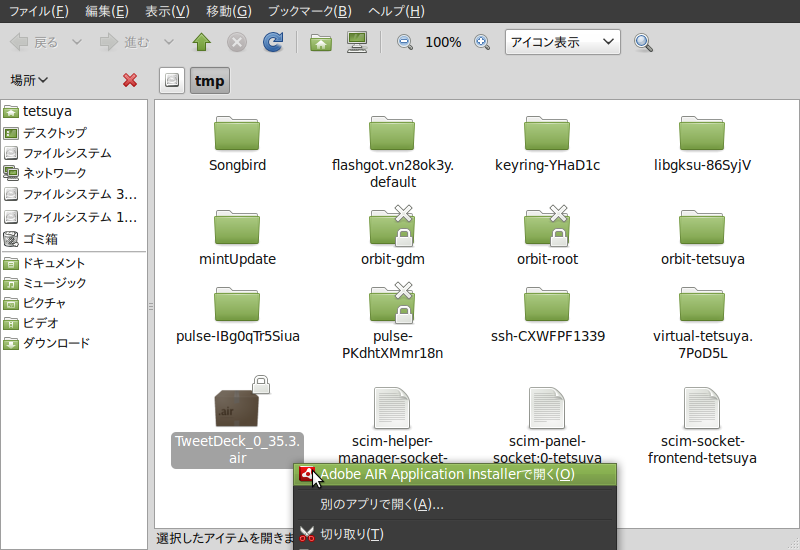
Task: Open the ブックマーク(B) menu
Action: click(310, 11)
